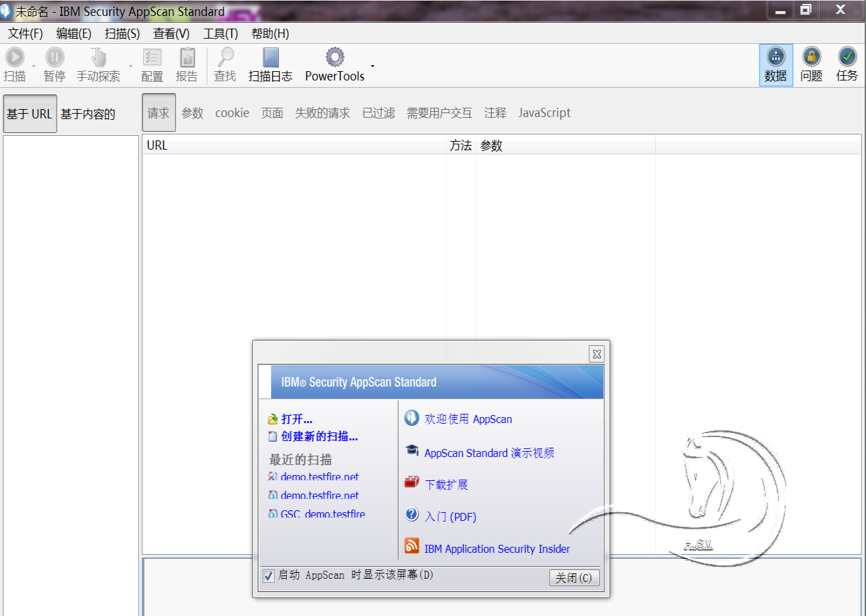Click the AppScan logo in the title bar
The image size is (866, 616).
[x=6, y=11]
